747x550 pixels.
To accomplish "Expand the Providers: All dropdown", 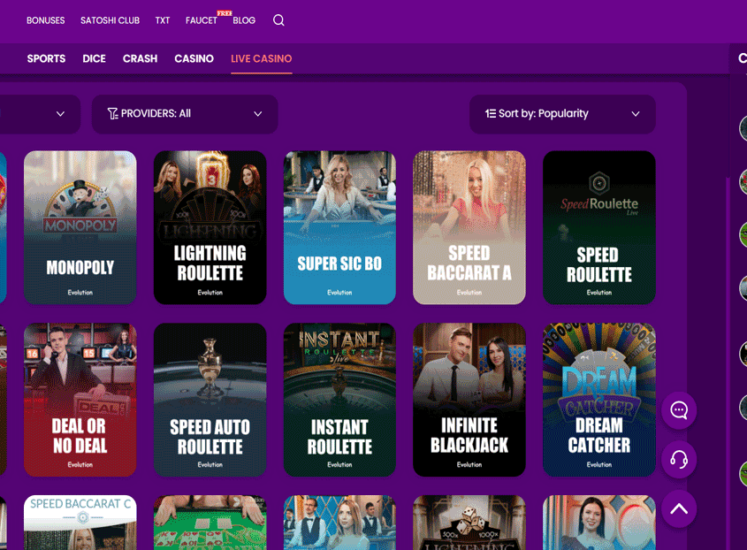I will click(185, 114).
